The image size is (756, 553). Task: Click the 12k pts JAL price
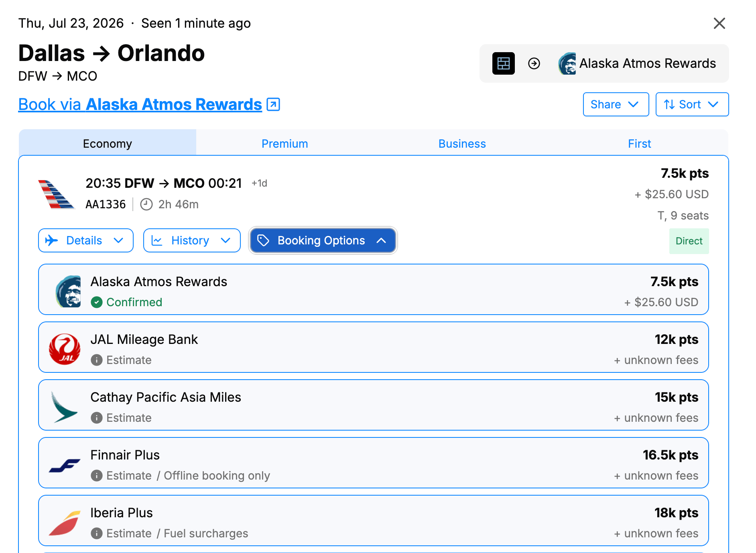[677, 340]
